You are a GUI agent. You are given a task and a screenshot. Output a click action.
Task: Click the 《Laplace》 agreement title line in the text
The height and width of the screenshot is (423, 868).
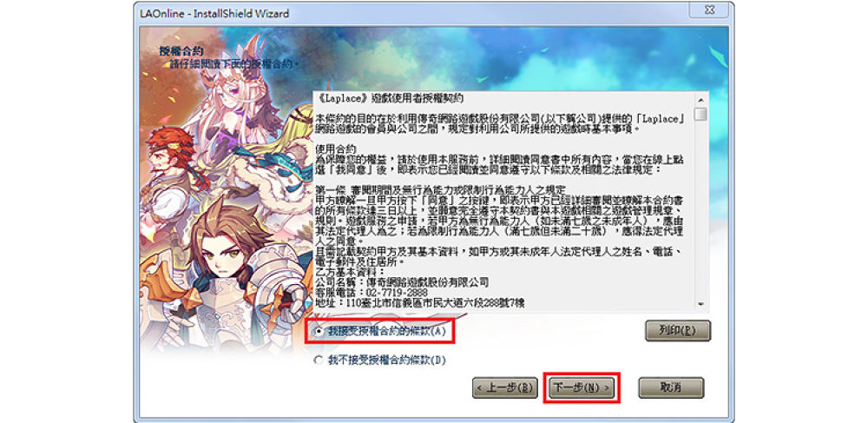point(389,98)
